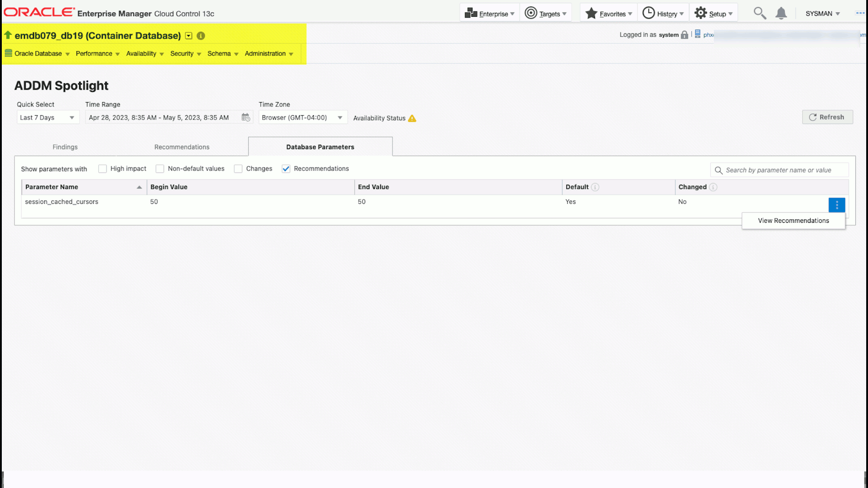The width and height of the screenshot is (868, 488).
Task: Uncheck the Recommendations checkbox
Action: 286,169
